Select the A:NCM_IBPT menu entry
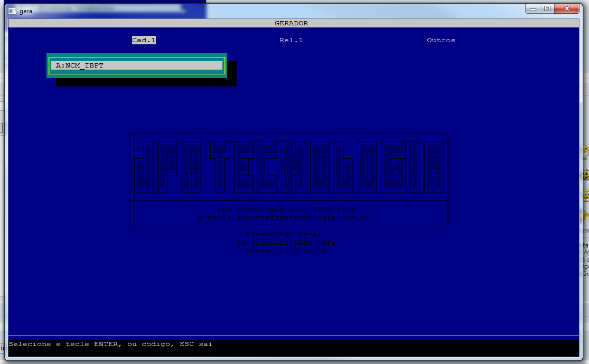589x364 pixels. tap(137, 65)
